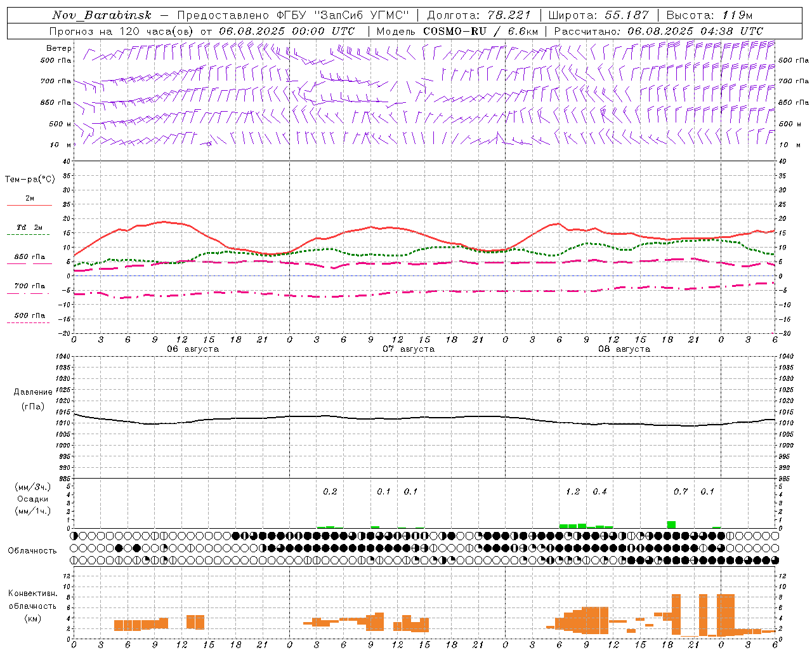Click the "Давление" pressure label
This screenshot has height=650, width=812.
[x=33, y=392]
